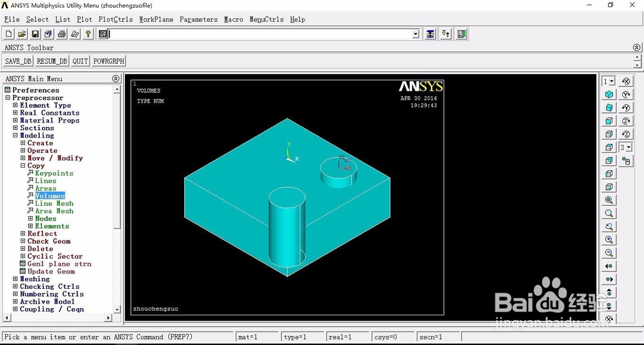Click the Reset Picking icon
The image size is (644, 345).
point(446,34)
